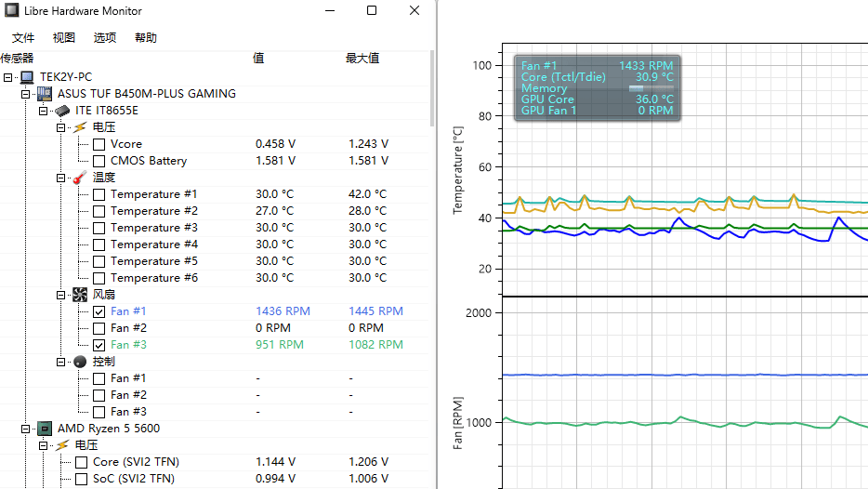Image resolution: width=868 pixels, height=489 pixels.
Task: Click the overlay row 'GPU Fan 1'
Action: (x=598, y=111)
